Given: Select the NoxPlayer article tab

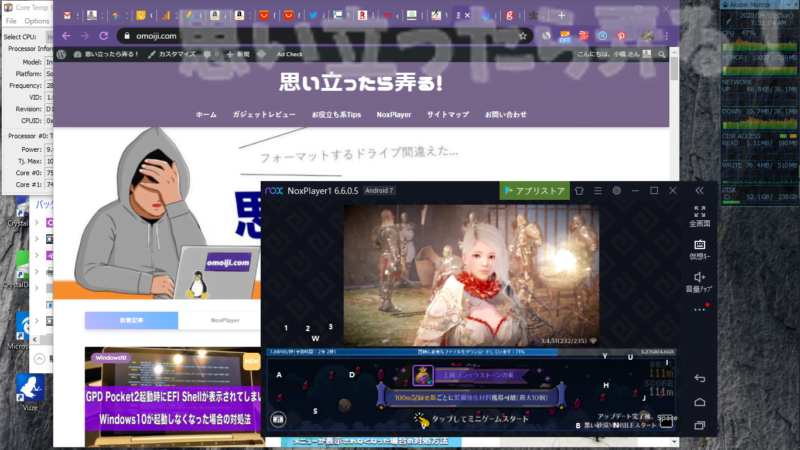Looking at the screenshot, I should click(225, 320).
